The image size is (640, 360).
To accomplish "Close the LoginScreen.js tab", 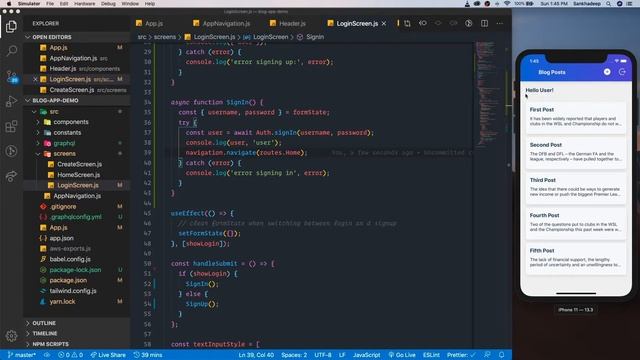I will (x=384, y=24).
